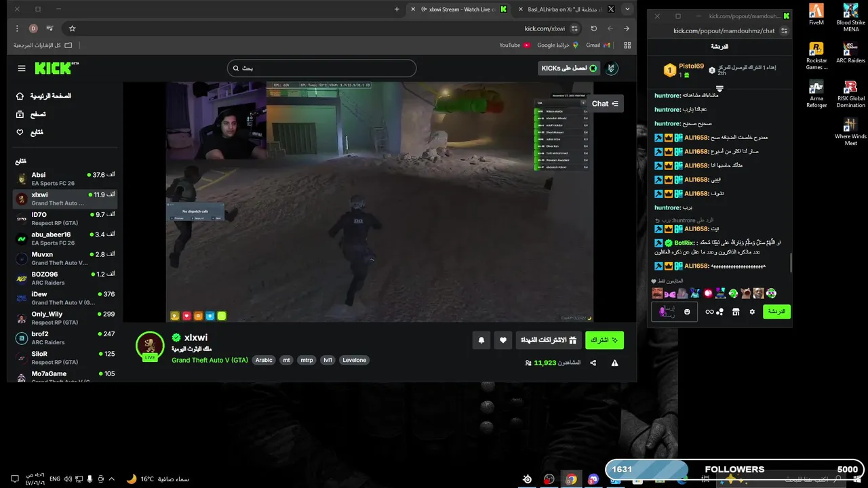The width and height of the screenshot is (868, 488).
Task: Open Muvxn channel in sidebar
Action: click(x=65, y=258)
